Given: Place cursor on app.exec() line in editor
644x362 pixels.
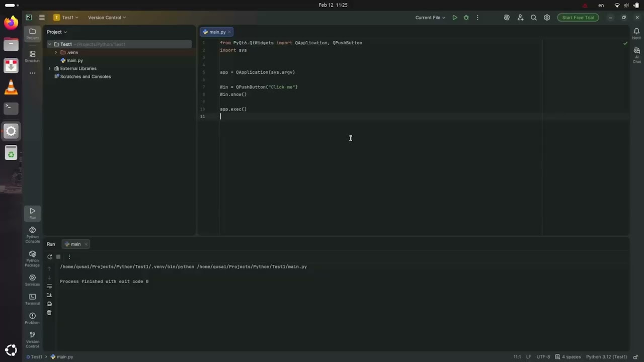Looking at the screenshot, I should (233, 109).
